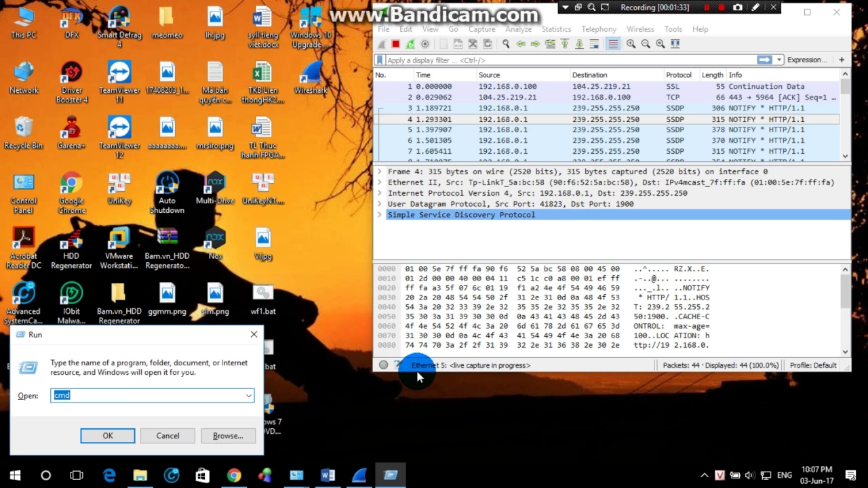The image size is (868, 488).
Task: Jump to the last packet
Action: point(579,44)
